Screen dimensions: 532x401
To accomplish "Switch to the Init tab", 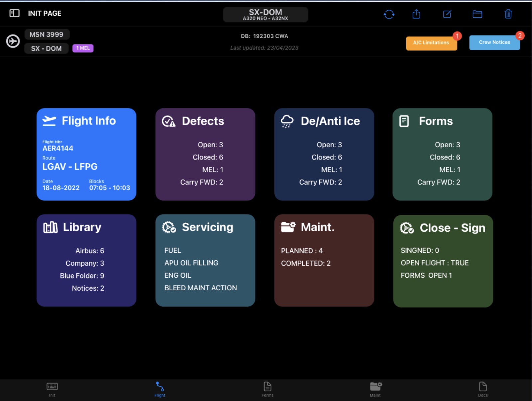I will click(x=52, y=390).
